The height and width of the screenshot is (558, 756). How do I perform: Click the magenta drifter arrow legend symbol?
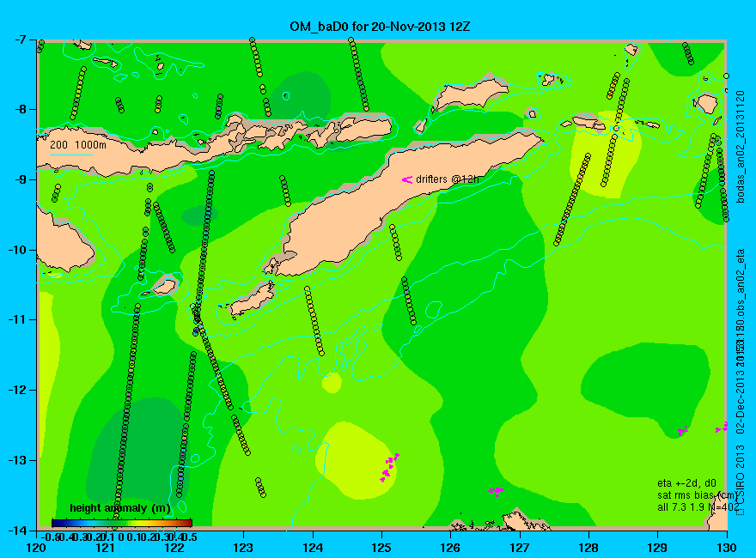pos(407,179)
